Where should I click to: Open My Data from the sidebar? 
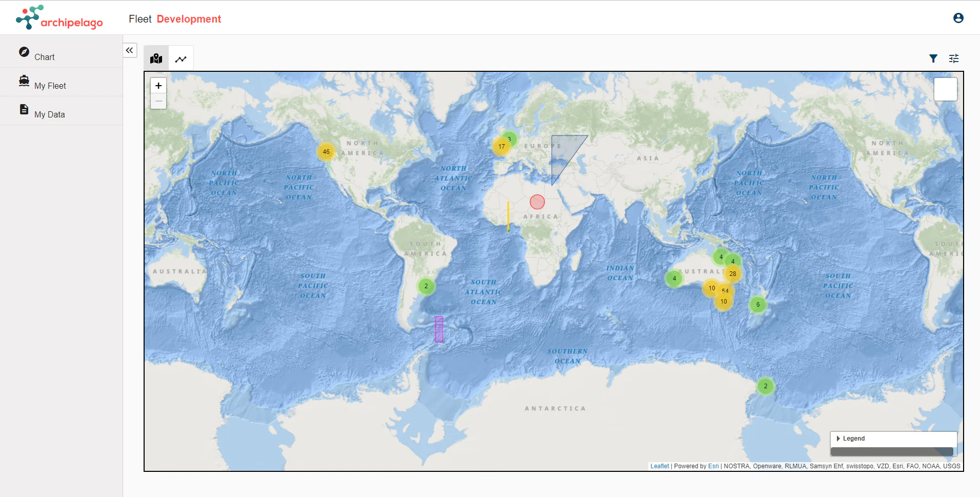49,114
